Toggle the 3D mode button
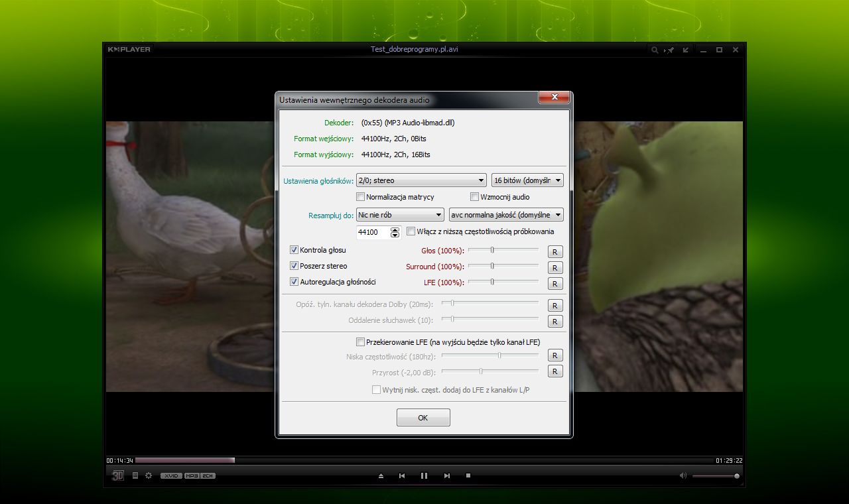 (118, 475)
